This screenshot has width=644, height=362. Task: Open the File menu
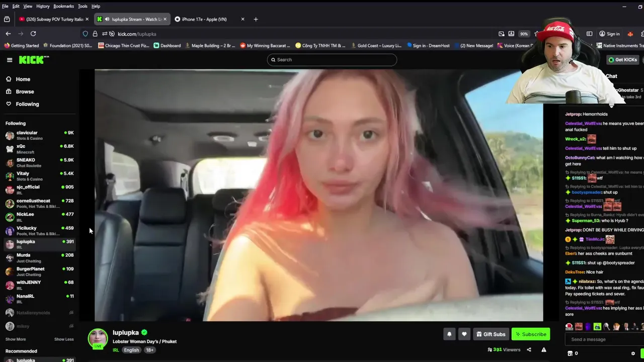pos(5,6)
